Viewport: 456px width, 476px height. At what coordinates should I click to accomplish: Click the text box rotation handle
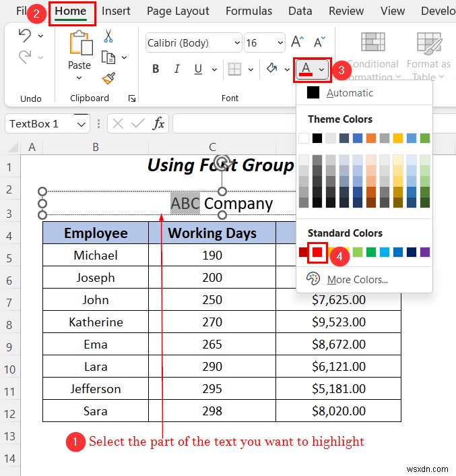[222, 162]
